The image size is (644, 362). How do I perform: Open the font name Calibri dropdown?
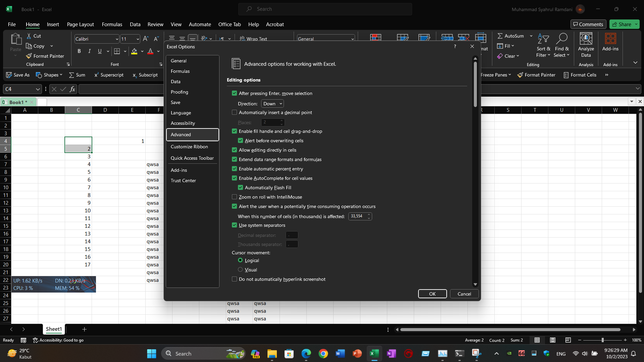[x=117, y=39]
